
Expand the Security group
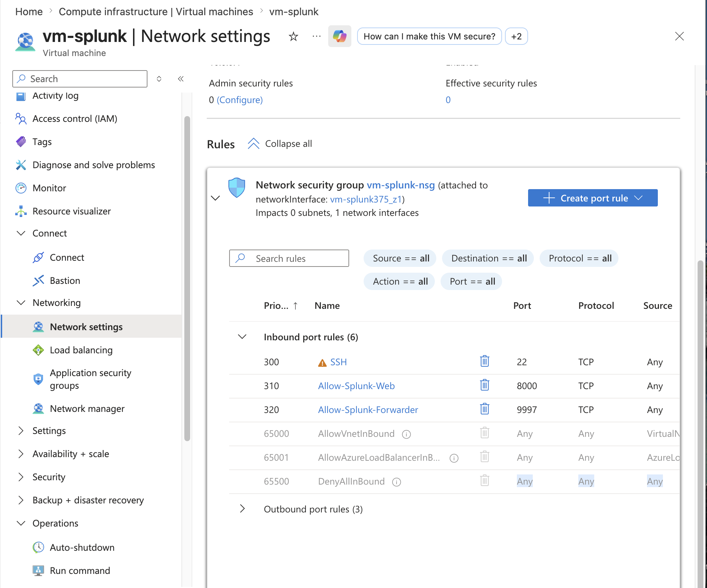tap(21, 477)
